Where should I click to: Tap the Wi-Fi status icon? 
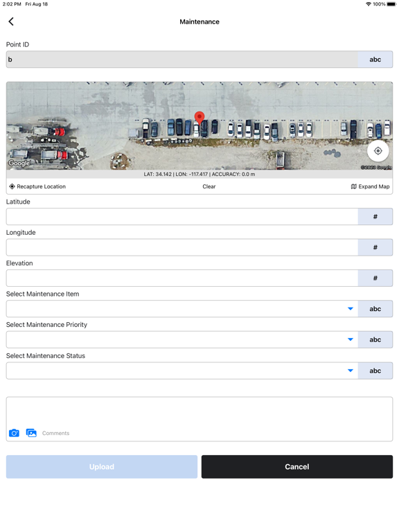369,4
